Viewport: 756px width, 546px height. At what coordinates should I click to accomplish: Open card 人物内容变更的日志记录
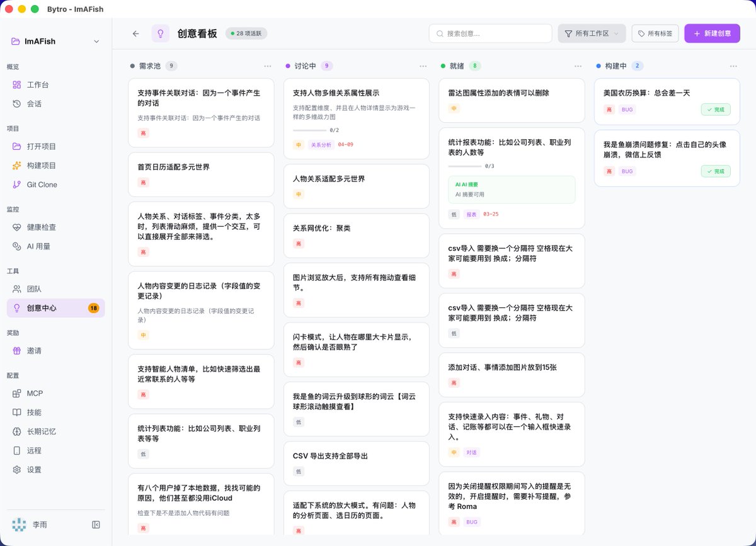pyautogui.click(x=201, y=311)
